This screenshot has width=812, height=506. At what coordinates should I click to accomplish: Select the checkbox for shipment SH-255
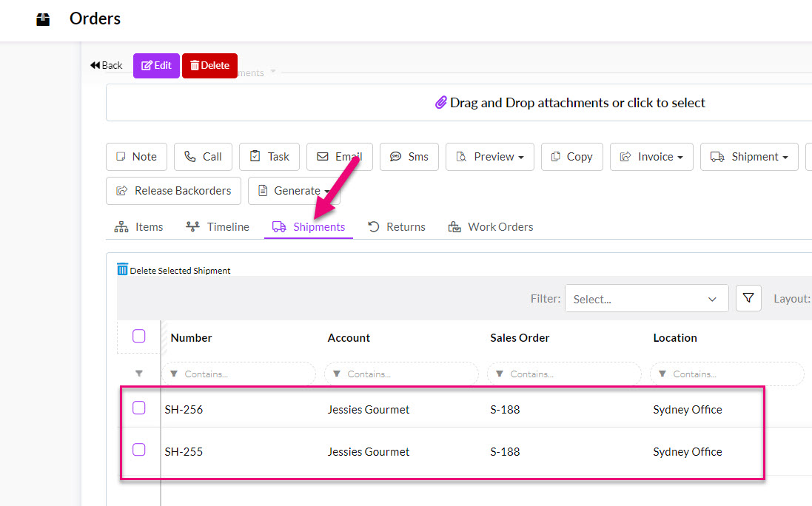click(139, 450)
